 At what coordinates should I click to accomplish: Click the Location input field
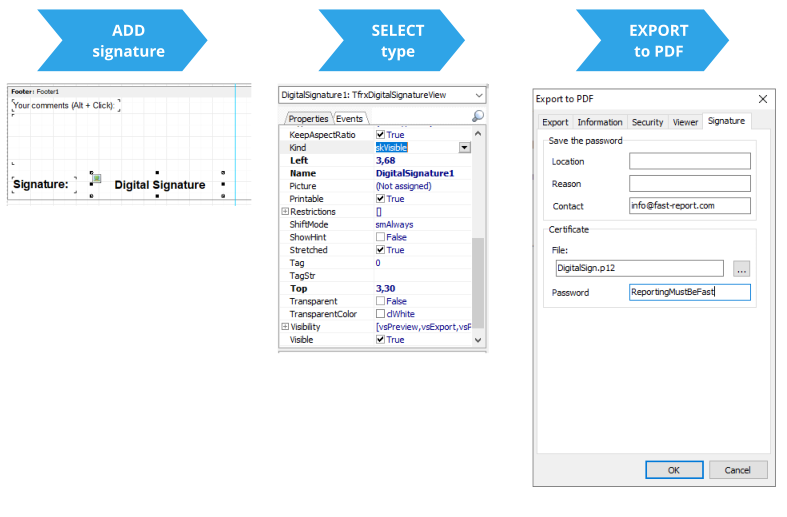[689, 161]
